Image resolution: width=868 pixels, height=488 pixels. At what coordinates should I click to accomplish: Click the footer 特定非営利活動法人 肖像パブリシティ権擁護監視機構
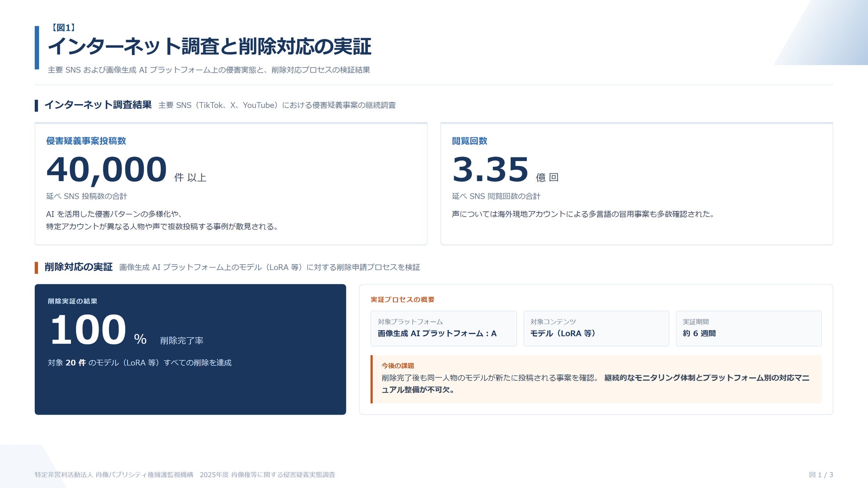point(114,475)
